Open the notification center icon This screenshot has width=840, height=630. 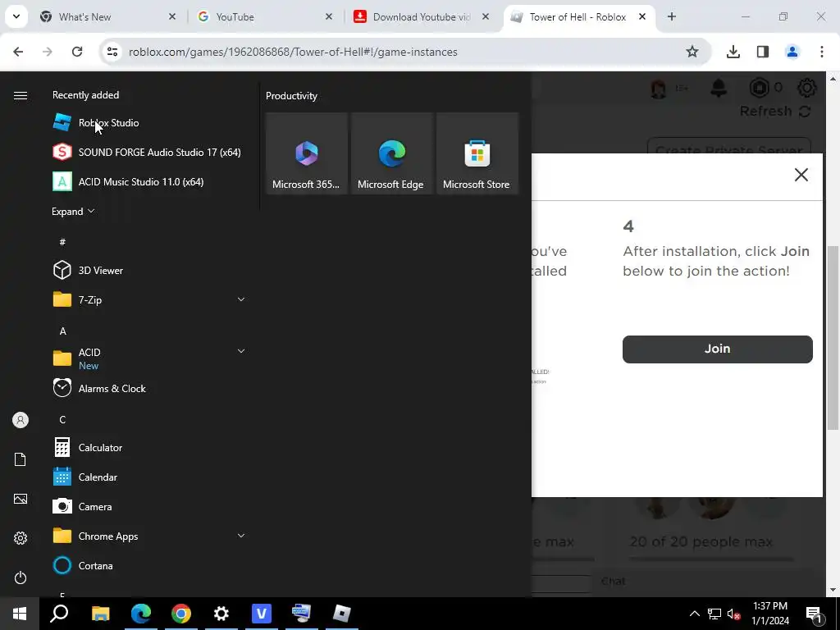coord(814,614)
